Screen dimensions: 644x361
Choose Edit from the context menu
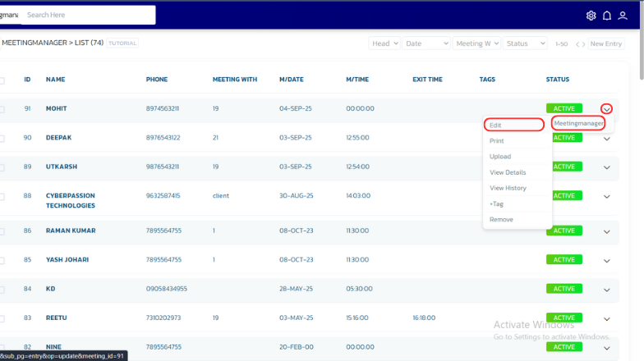513,126
